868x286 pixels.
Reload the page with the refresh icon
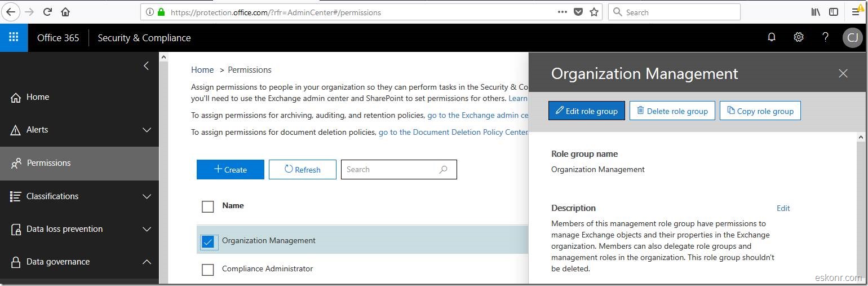coord(47,12)
